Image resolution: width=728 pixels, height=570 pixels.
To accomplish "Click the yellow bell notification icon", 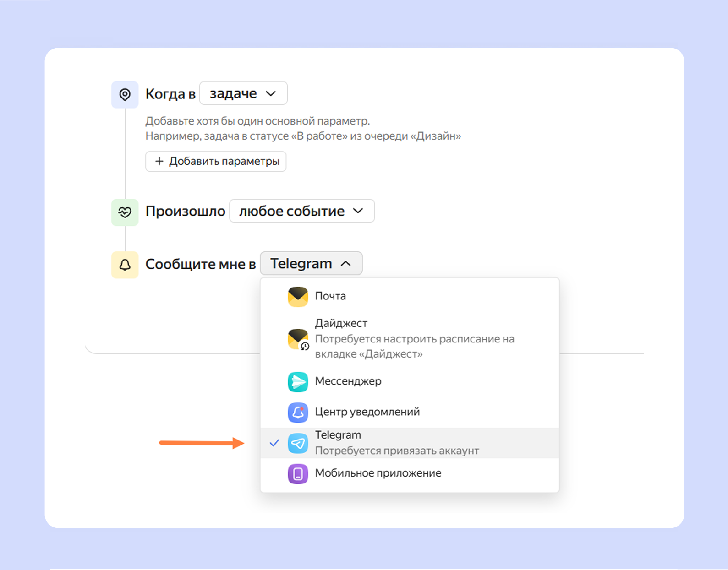I will click(x=125, y=265).
